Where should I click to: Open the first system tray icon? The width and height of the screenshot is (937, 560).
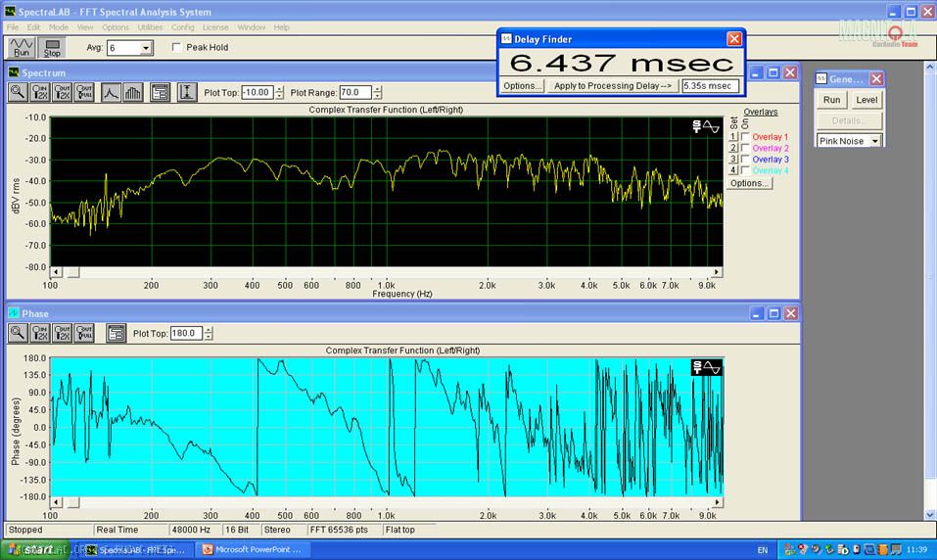(x=789, y=550)
